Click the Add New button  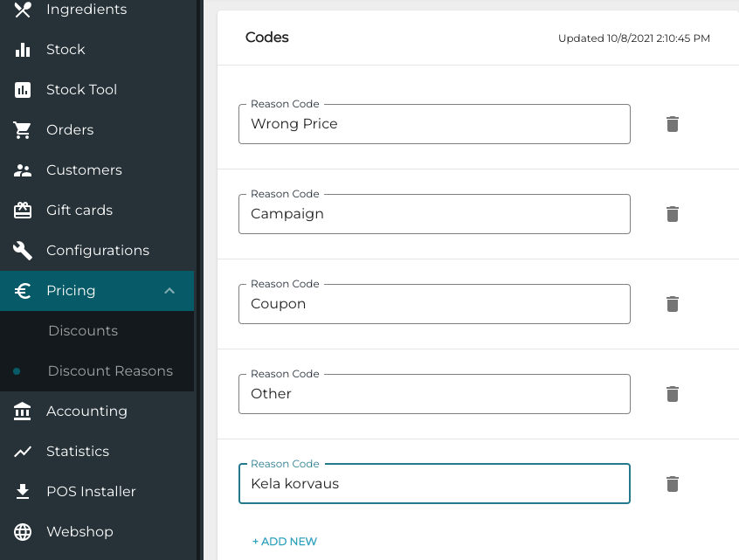point(285,542)
